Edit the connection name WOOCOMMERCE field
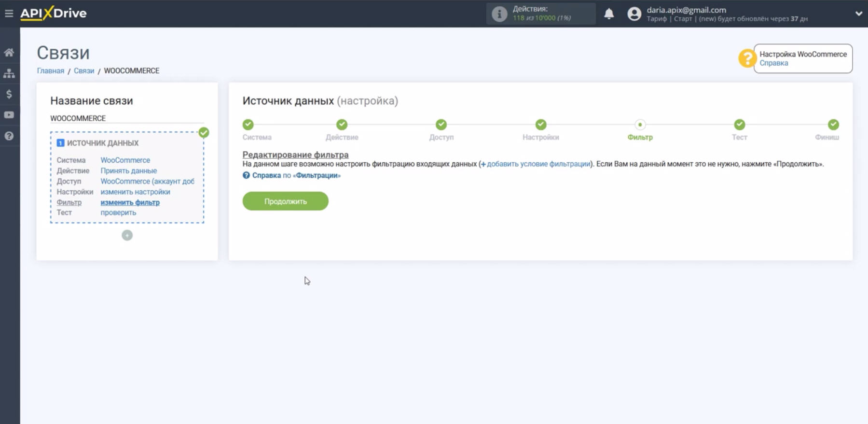868x424 pixels. coord(127,118)
